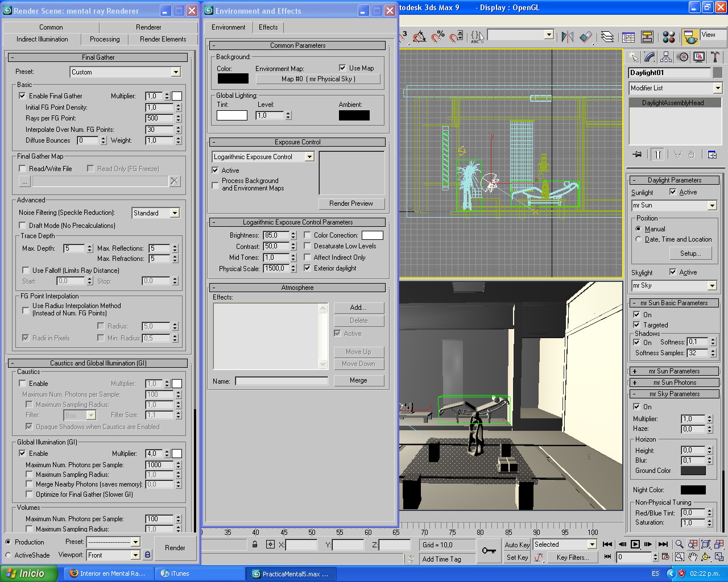728x582 pixels.
Task: Click the Map #0 (mr Physical Sky) button
Action: point(318,79)
